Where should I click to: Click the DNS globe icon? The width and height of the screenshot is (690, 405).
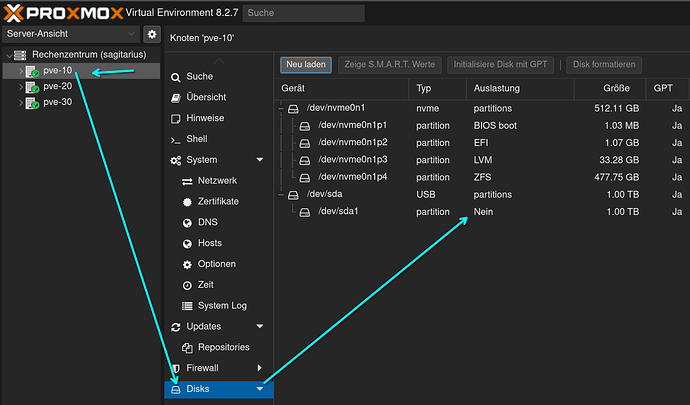tap(187, 223)
